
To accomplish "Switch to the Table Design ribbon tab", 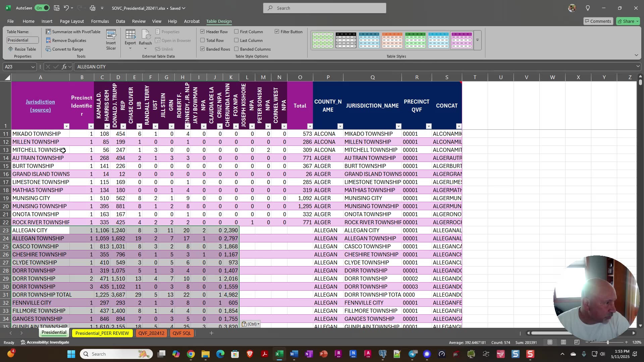I will click(219, 21).
